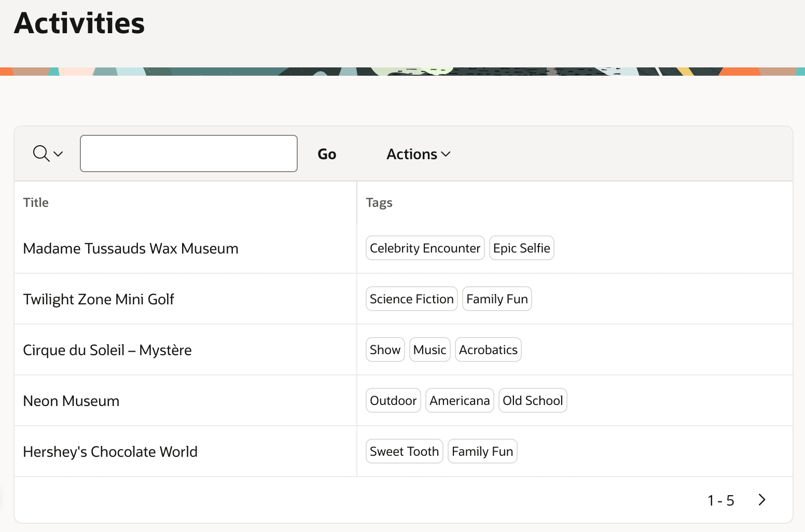This screenshot has height=532, width=805.
Task: Focus the report search input field
Action: [189, 153]
